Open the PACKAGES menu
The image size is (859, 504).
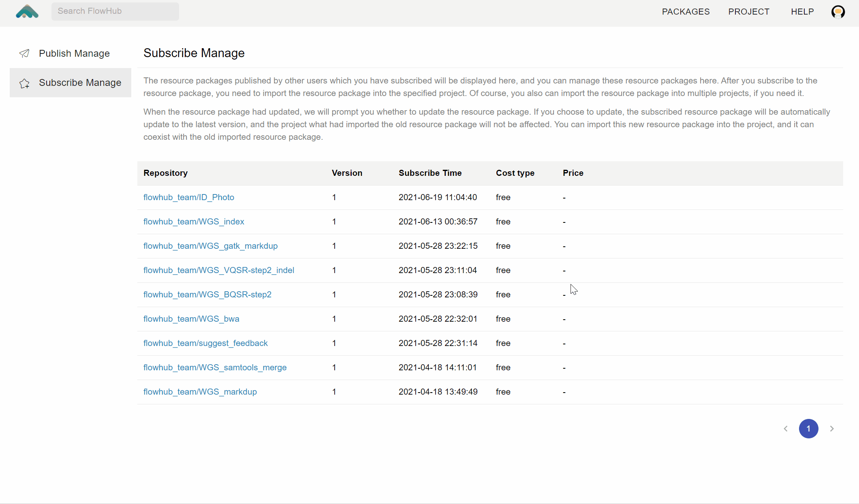tap(686, 12)
